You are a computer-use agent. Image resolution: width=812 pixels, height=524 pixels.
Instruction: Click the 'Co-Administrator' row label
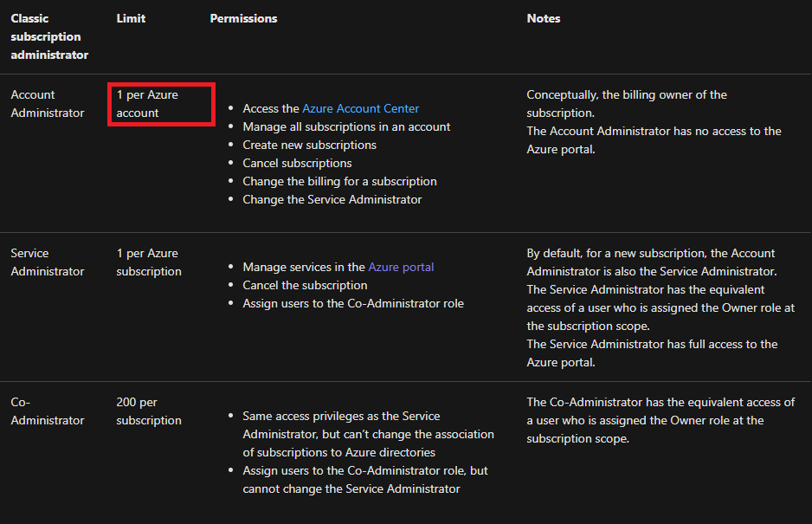48,411
